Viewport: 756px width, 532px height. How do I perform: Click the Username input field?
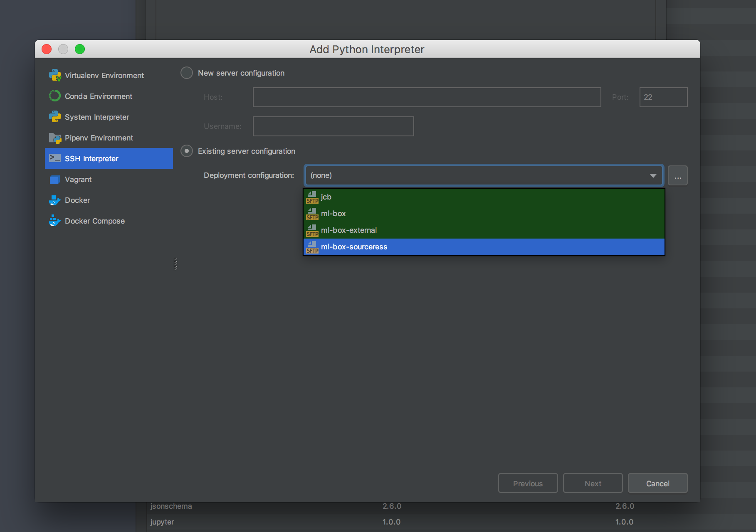coord(334,126)
